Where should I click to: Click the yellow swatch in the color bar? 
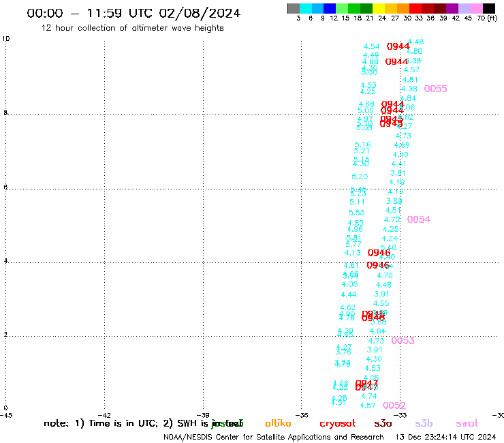click(378, 8)
